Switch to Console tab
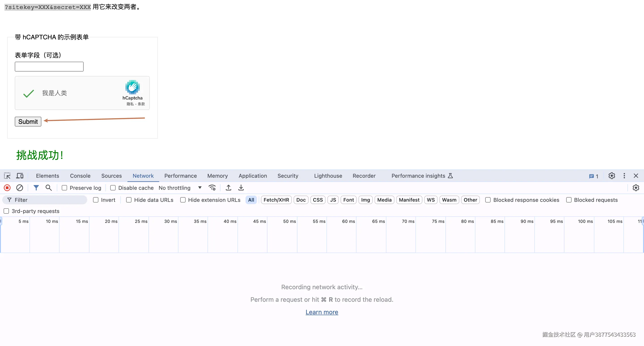Screen dimensions: 644x346 coord(80,176)
